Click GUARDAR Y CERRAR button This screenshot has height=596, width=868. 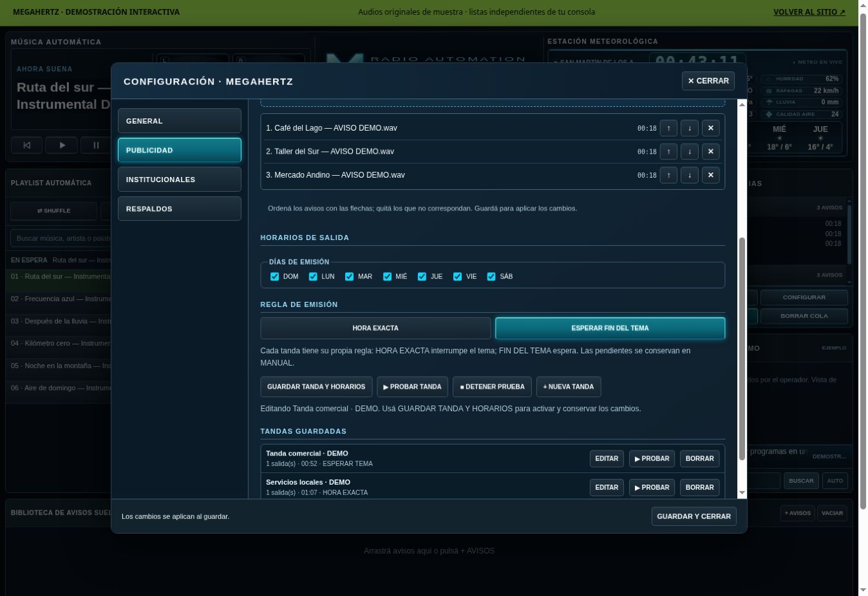tap(693, 516)
